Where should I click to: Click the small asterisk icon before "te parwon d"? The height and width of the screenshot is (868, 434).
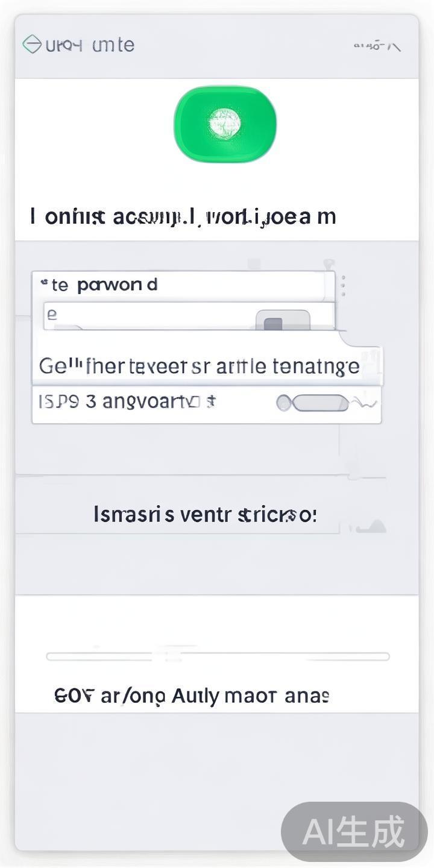(x=43, y=282)
